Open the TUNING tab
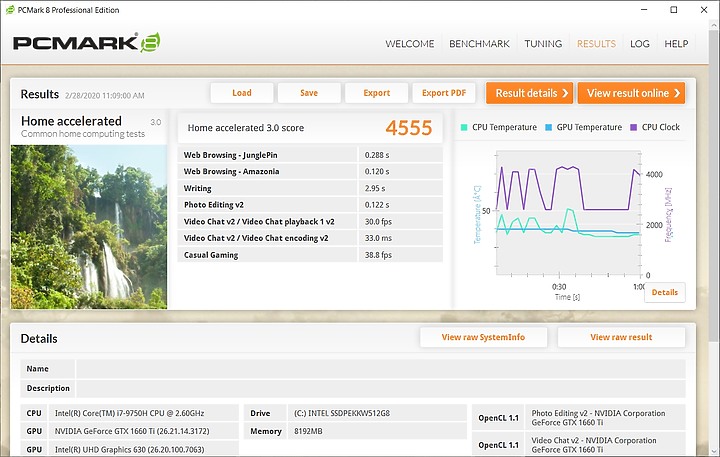 coord(543,44)
